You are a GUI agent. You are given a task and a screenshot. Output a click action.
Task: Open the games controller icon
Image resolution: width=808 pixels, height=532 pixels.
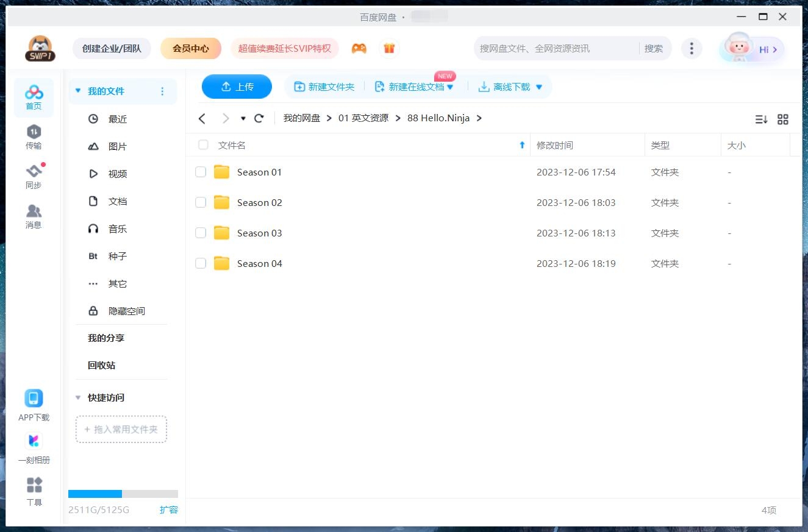click(x=359, y=47)
